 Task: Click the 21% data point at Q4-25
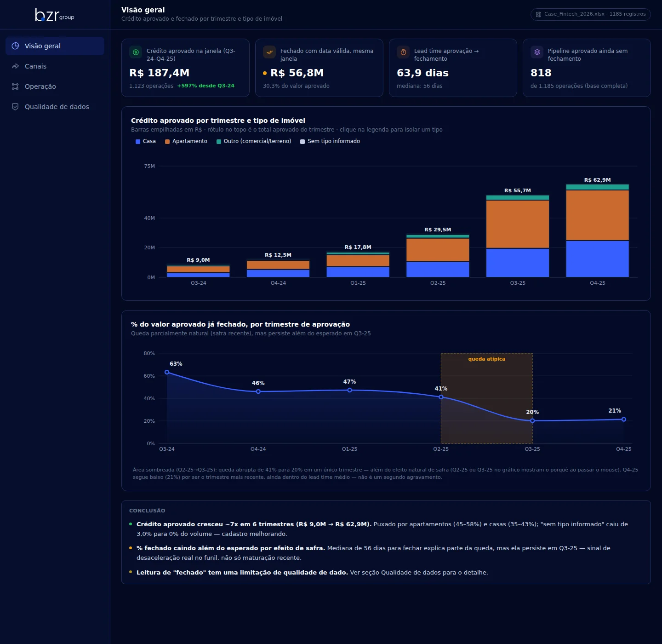pyautogui.click(x=624, y=420)
